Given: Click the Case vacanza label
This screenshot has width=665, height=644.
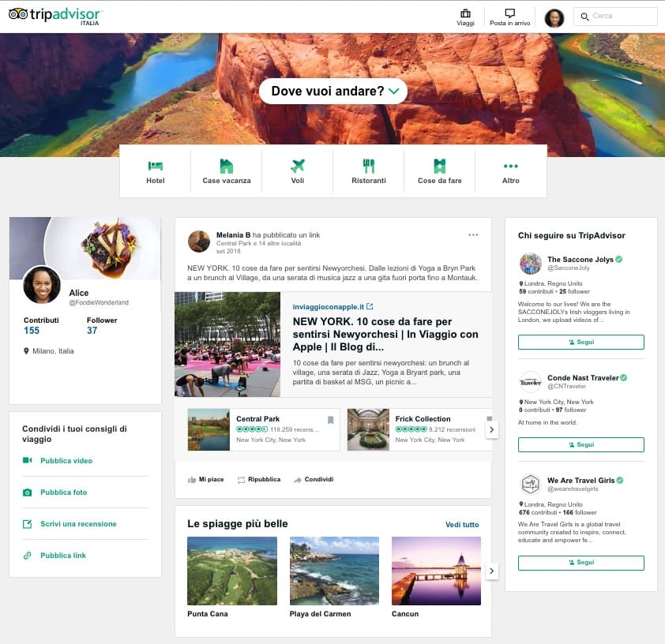Looking at the screenshot, I should click(x=227, y=181).
